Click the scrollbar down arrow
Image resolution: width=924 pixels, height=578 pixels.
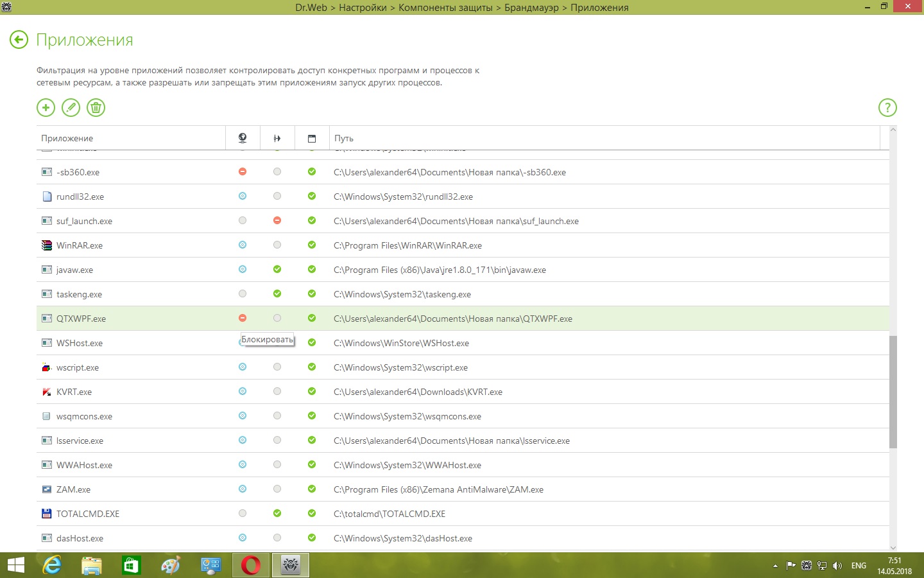click(x=893, y=547)
